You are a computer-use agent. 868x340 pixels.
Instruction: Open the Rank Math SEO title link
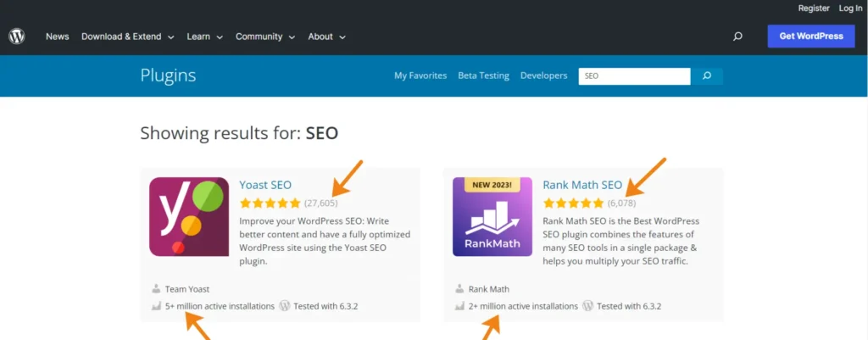[582, 185]
